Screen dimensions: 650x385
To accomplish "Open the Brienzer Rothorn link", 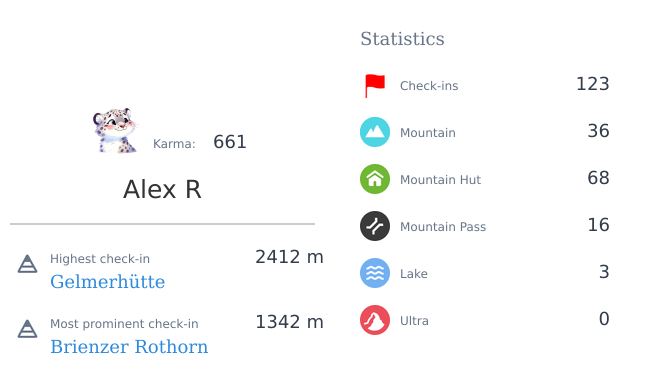I will click(129, 347).
